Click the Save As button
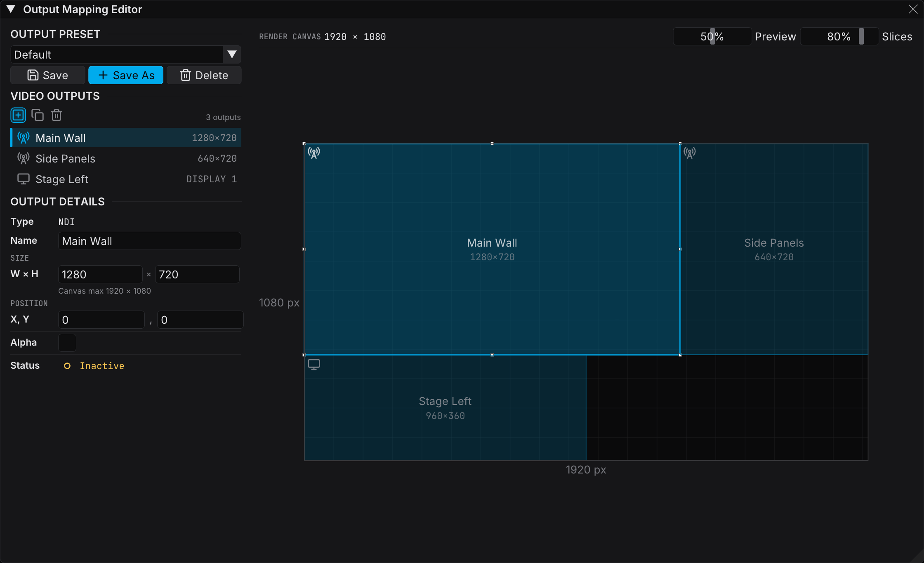This screenshot has height=563, width=924. pos(126,75)
